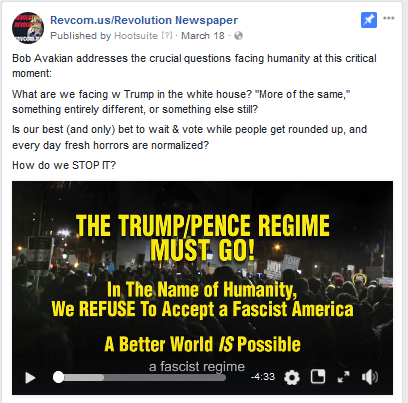Image resolution: width=408 pixels, height=403 pixels.
Task: Click the [?] help marker beside Hootsuite
Action: tap(167, 35)
